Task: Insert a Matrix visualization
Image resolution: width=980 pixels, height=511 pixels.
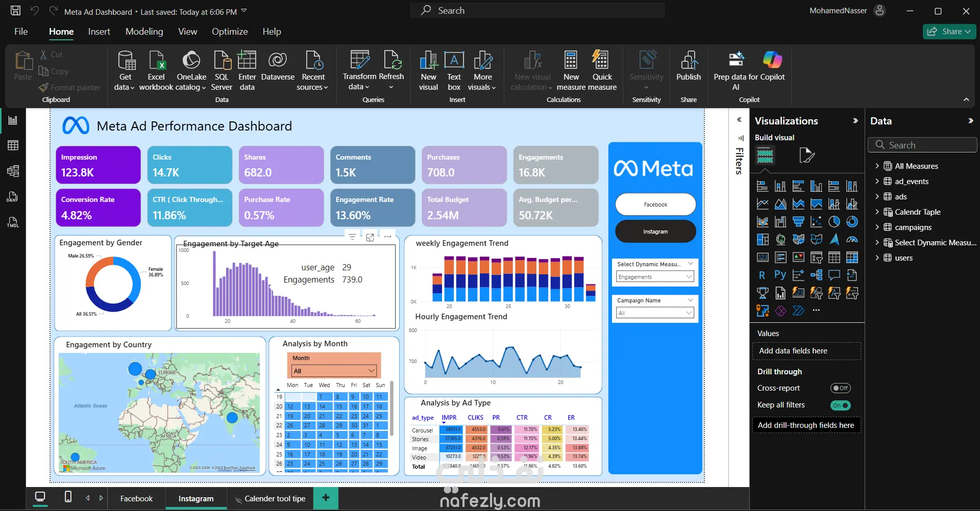Action: point(852,258)
